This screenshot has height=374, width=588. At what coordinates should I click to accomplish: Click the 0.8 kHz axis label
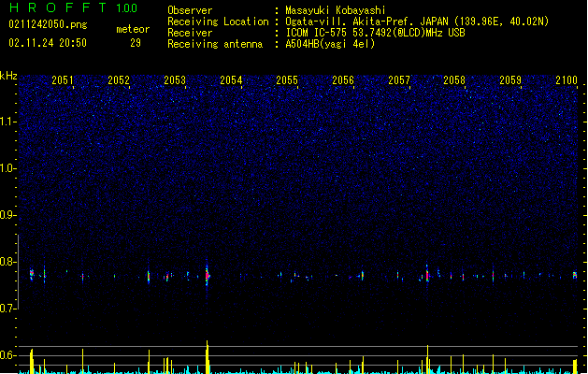coord(8,262)
